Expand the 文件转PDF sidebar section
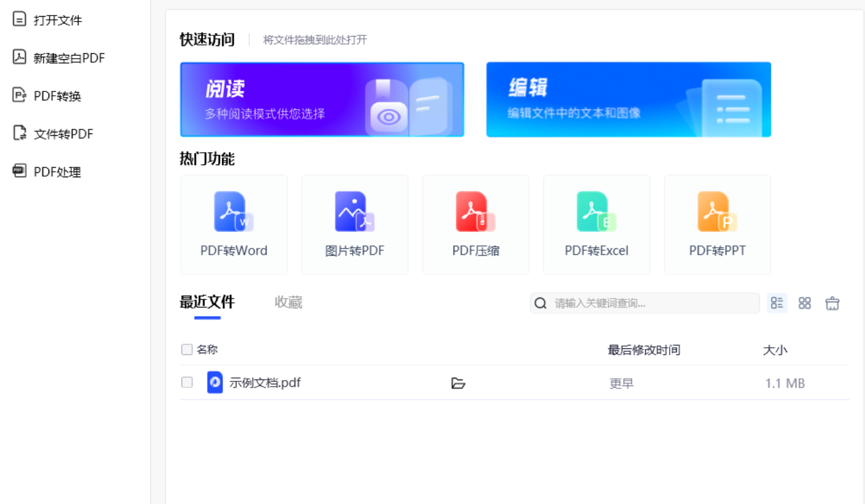 [53, 133]
